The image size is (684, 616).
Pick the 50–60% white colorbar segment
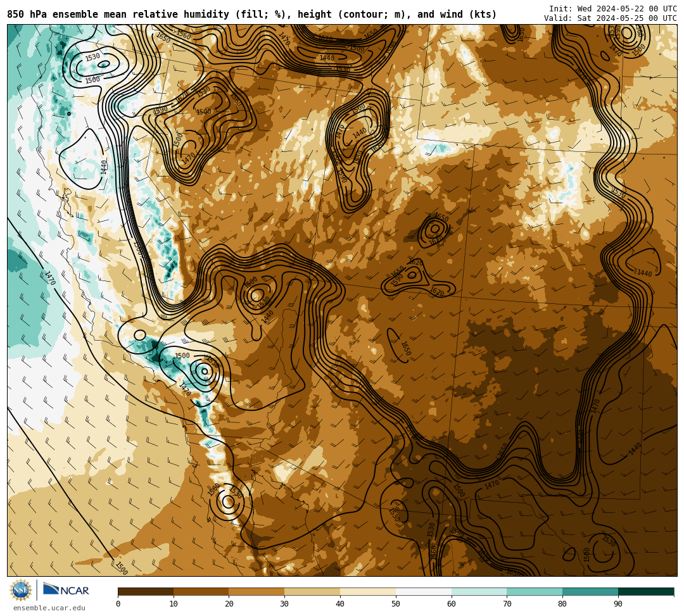[424, 591]
